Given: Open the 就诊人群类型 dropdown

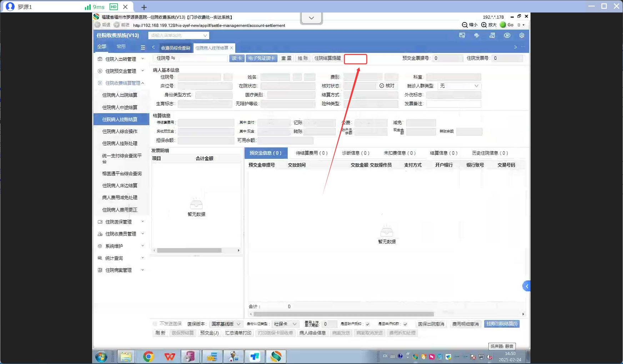Looking at the screenshot, I should (x=459, y=86).
